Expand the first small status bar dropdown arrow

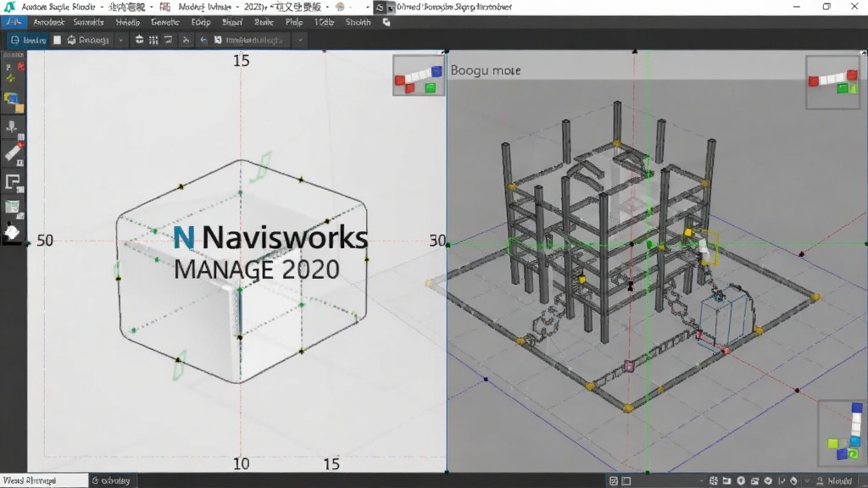tap(701, 481)
